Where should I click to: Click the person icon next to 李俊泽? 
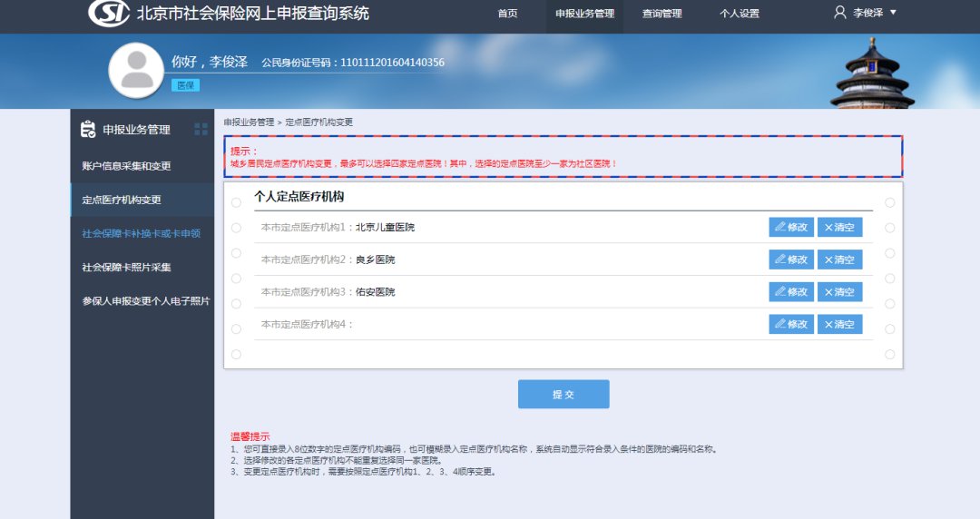tap(840, 13)
